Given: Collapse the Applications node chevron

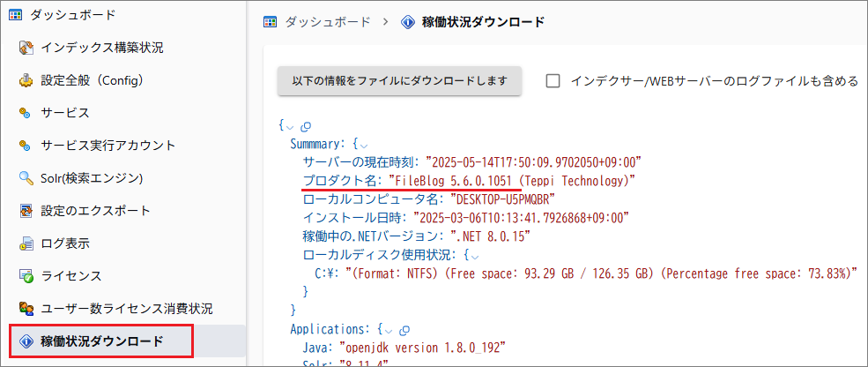Looking at the screenshot, I should [390, 329].
